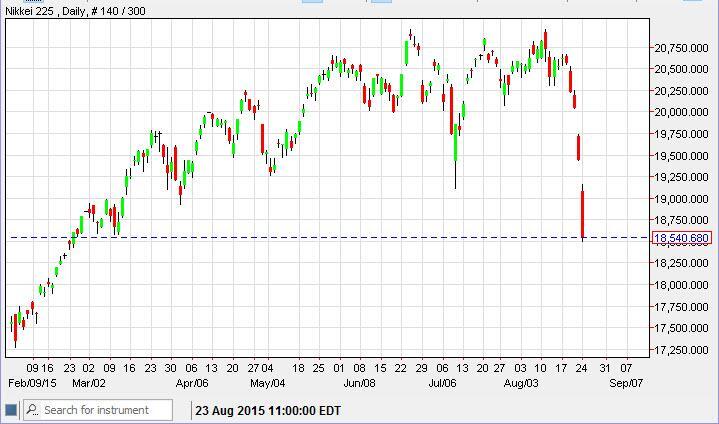Click the blue square icon beside the search box
Viewport: 719px width, 424px height.
(x=11, y=410)
